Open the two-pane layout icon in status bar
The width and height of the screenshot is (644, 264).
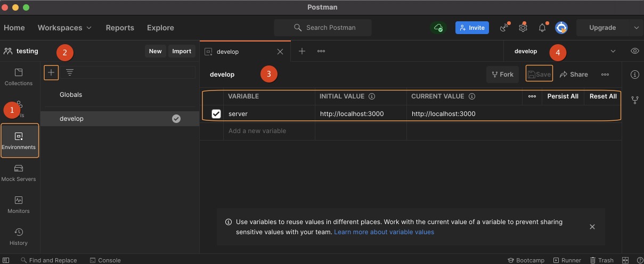[626, 260]
